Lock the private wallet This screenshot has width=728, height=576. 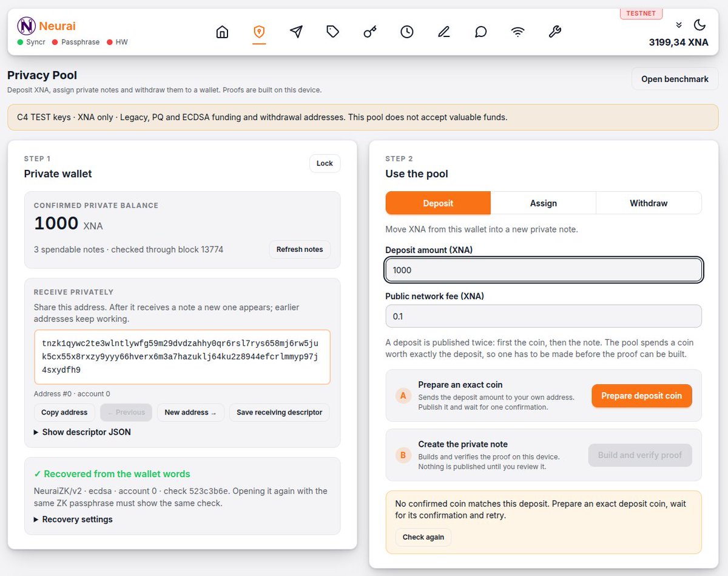(x=325, y=163)
